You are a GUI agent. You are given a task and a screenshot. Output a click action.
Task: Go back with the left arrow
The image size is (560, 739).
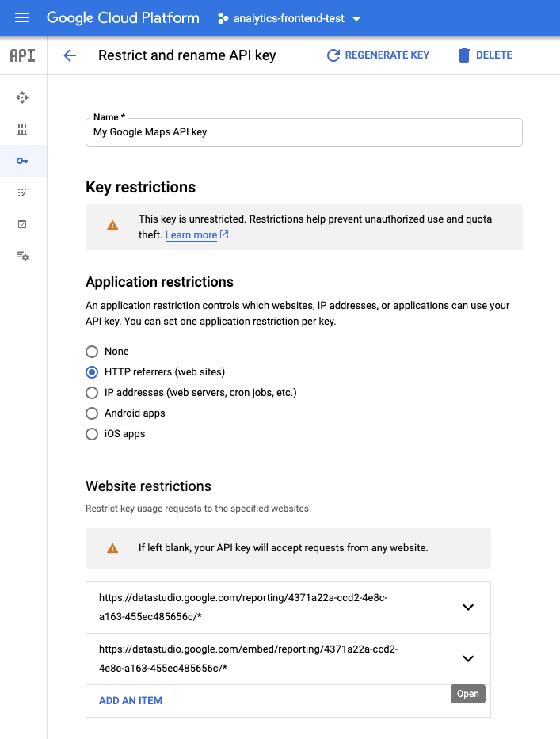[x=70, y=55]
